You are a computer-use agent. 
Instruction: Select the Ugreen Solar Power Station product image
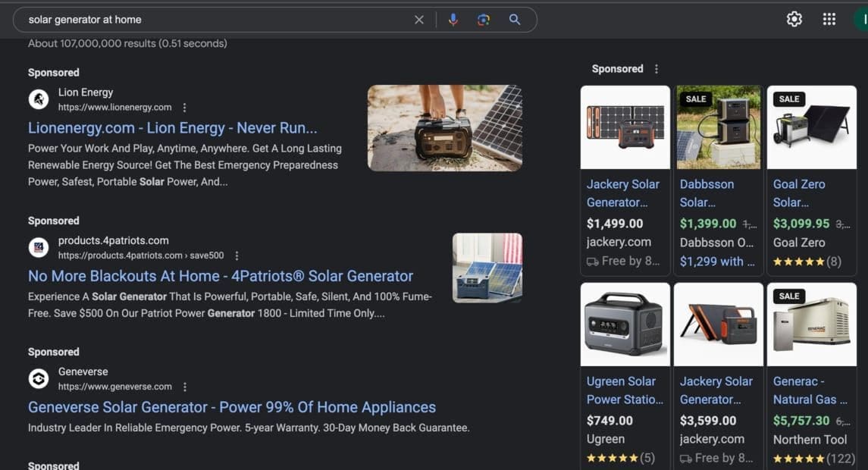(x=625, y=324)
